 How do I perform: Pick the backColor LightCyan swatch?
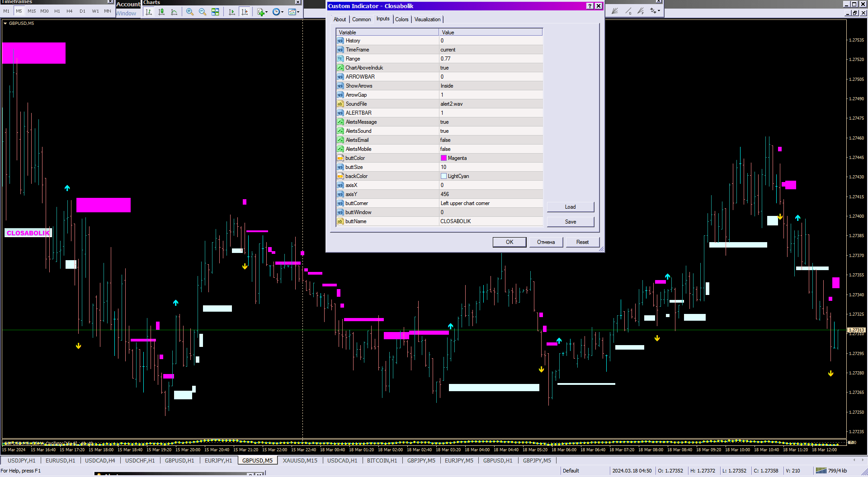coord(443,176)
